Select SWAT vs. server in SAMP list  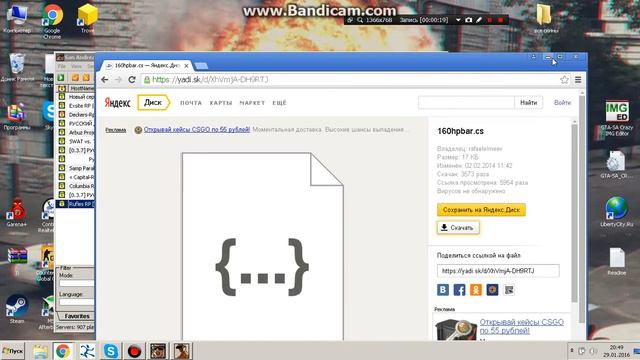(76, 141)
